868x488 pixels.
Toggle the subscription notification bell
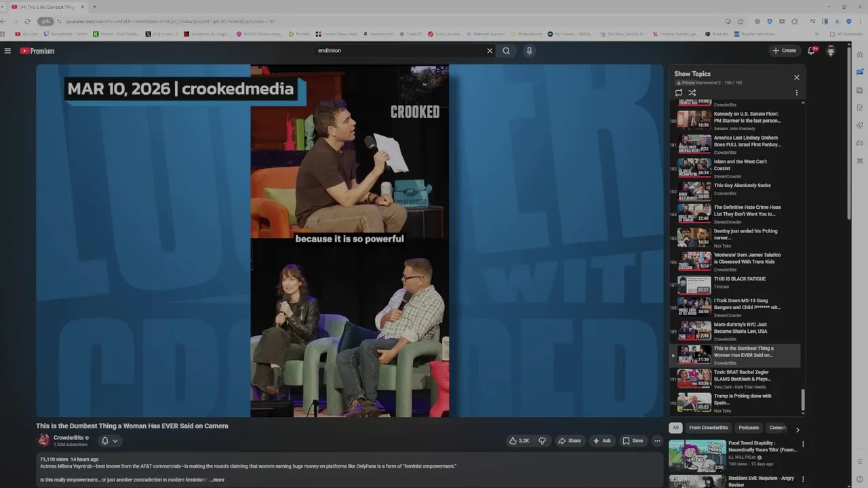tap(105, 441)
